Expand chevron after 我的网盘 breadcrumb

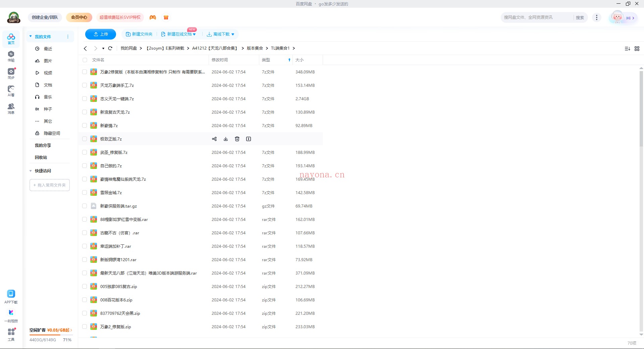[141, 48]
